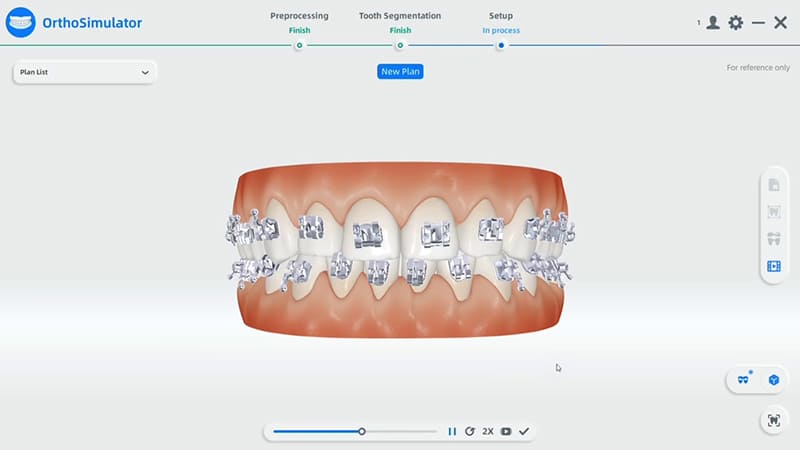
Task: Select the animation film icon in sidebar
Action: 774,266
